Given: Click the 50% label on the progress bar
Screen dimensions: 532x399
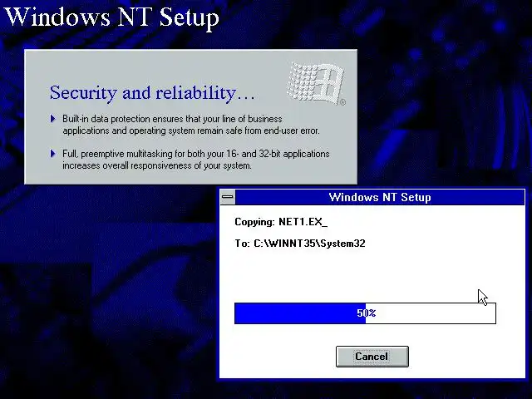Looking at the screenshot, I should tap(366, 313).
